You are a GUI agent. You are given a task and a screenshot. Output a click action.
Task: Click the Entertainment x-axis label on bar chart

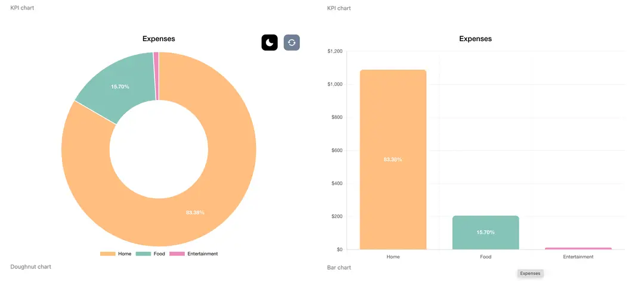tap(578, 257)
